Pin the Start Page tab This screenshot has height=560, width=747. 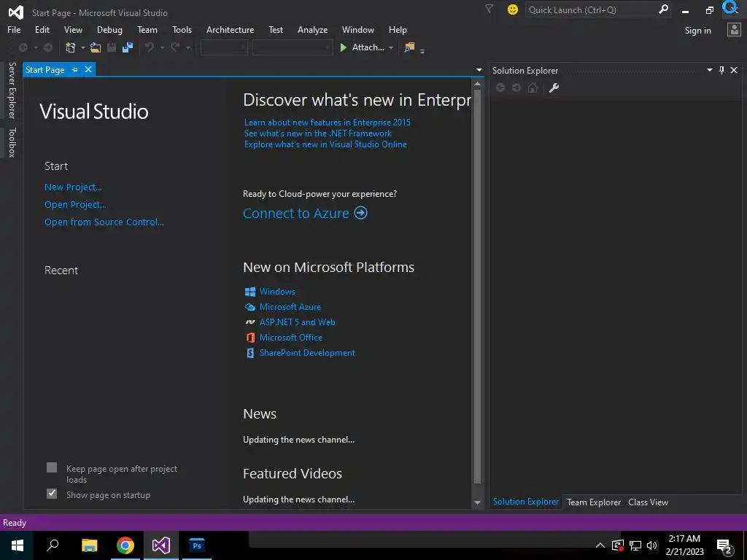[x=75, y=69]
